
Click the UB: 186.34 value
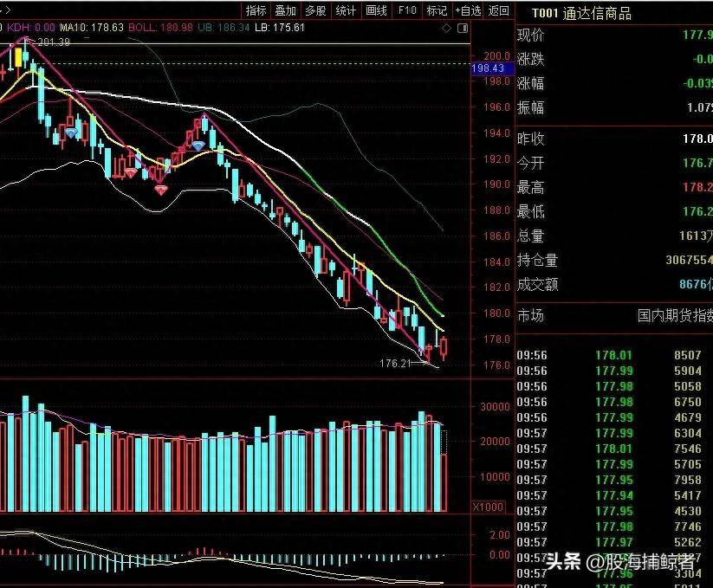[224, 27]
